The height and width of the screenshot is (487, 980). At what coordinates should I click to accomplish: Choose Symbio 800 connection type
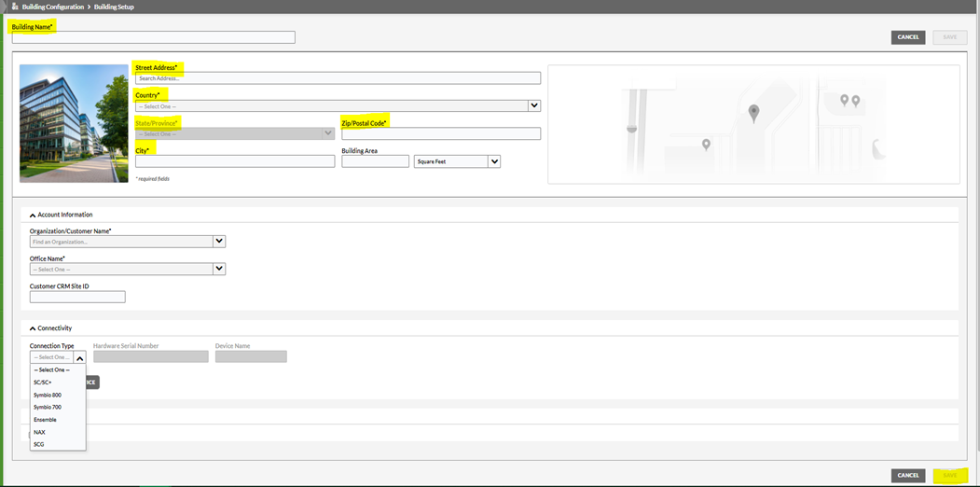48,395
